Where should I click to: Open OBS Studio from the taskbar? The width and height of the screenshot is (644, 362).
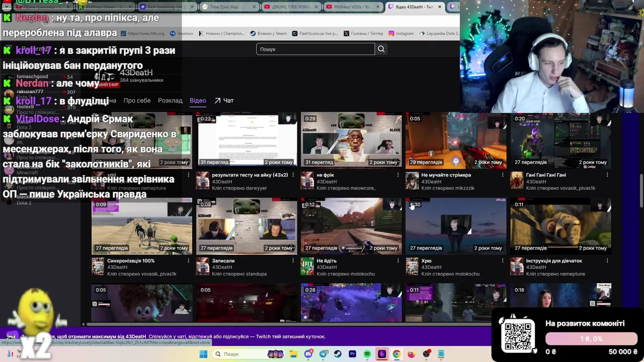pyautogui.click(x=426, y=354)
